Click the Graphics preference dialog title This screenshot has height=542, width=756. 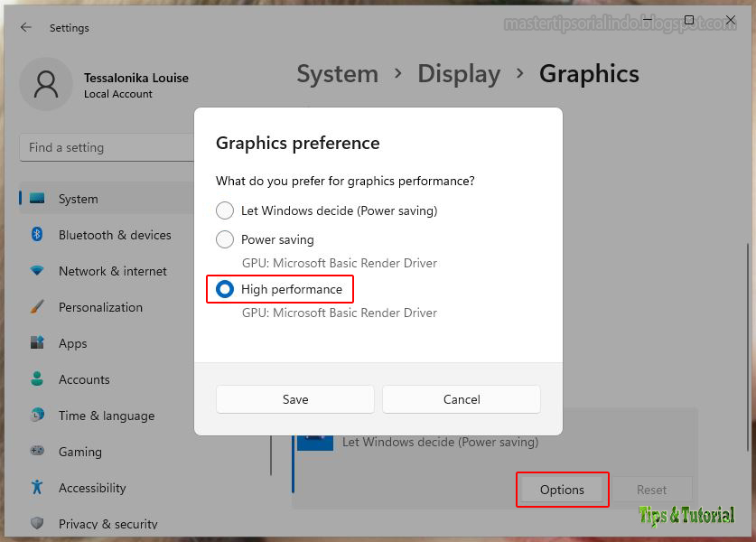297,144
